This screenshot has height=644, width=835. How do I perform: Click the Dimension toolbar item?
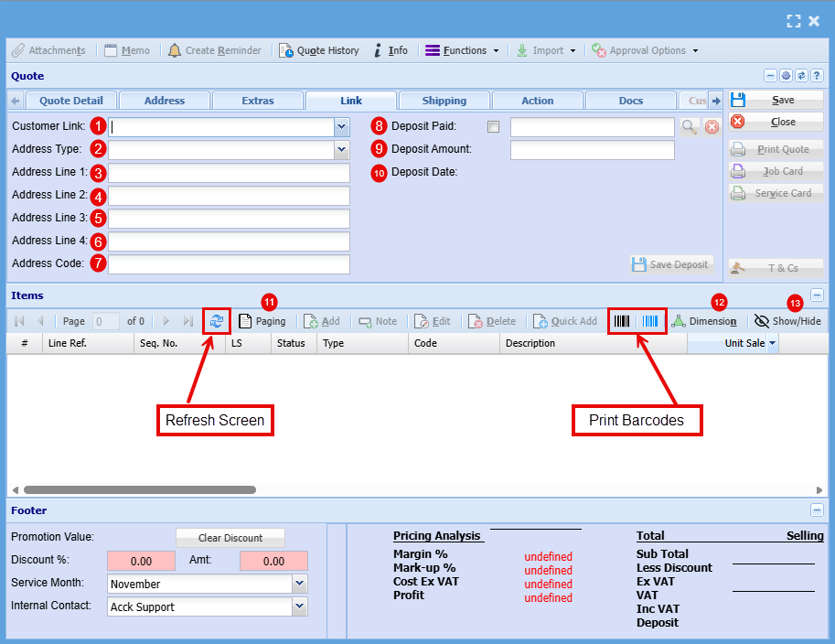(704, 321)
